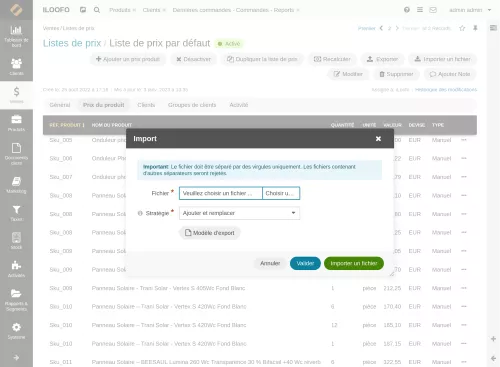Click the Premier pagination link

(367, 28)
